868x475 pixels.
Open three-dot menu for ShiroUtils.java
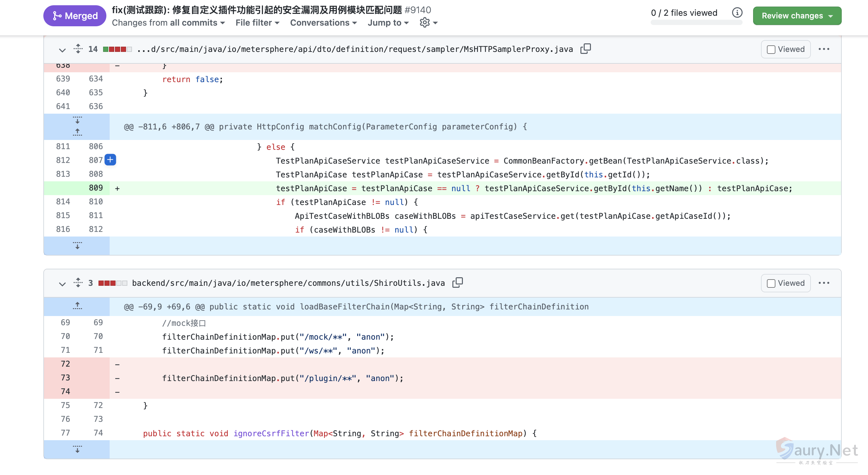point(824,283)
